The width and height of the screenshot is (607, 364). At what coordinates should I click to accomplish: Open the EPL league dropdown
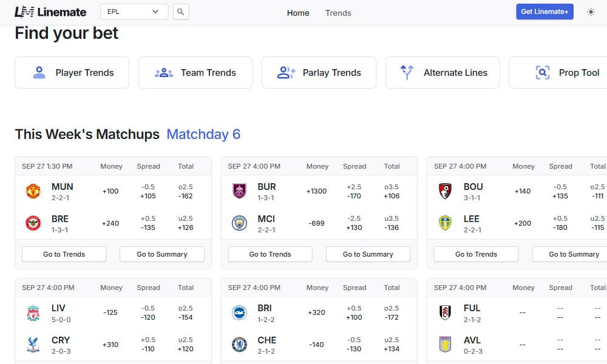click(x=134, y=12)
